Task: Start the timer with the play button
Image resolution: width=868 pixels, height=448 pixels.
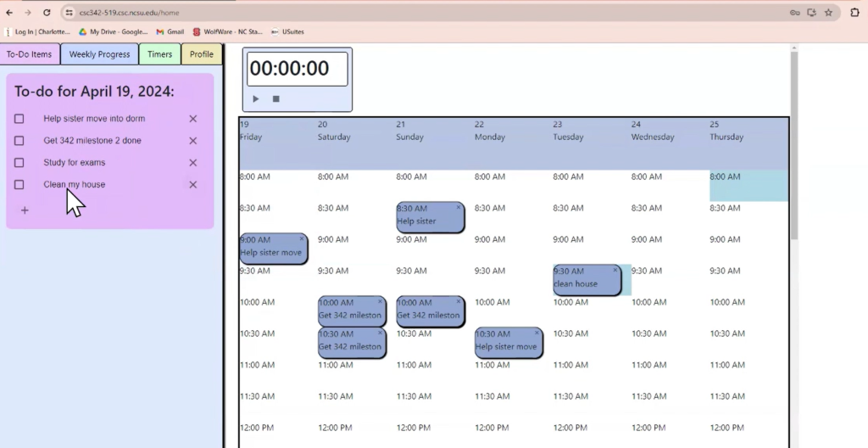Action: tap(256, 98)
